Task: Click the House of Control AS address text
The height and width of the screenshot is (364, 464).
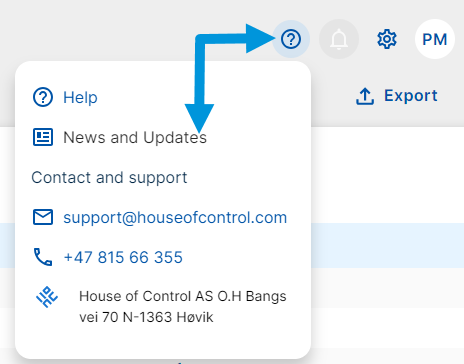Action: [x=183, y=307]
